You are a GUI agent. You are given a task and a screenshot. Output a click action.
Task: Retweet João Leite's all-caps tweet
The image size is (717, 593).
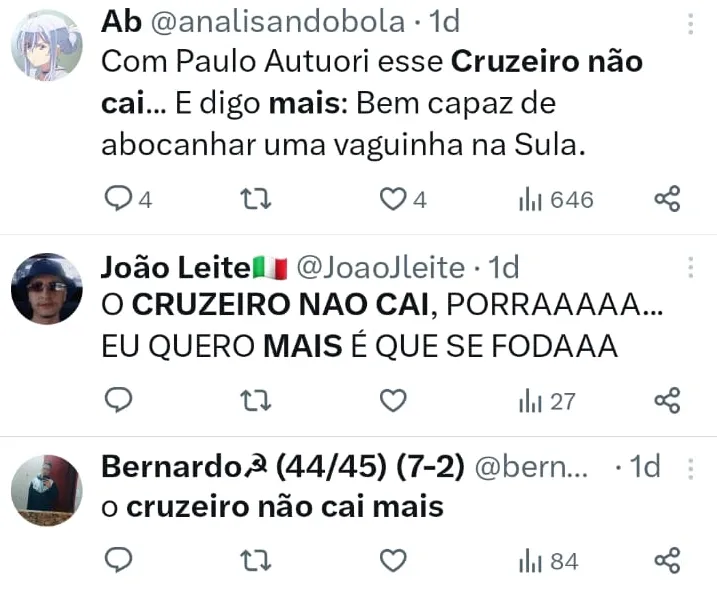256,401
